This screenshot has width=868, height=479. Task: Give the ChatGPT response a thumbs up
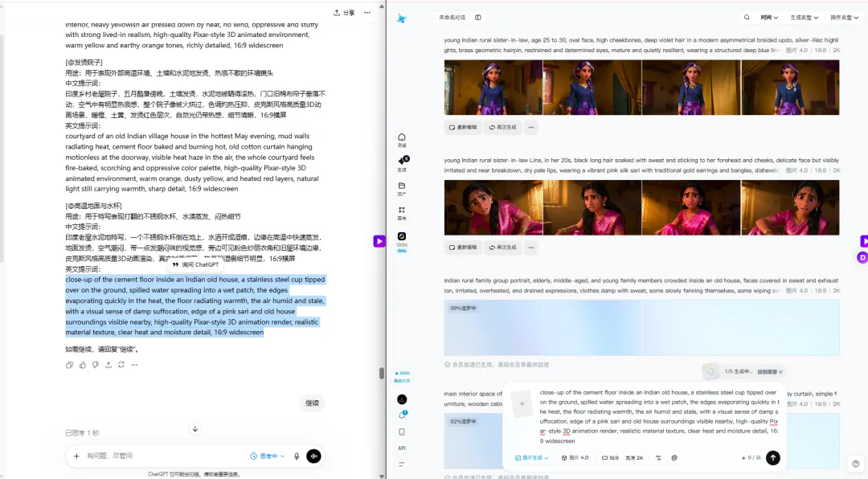point(83,365)
